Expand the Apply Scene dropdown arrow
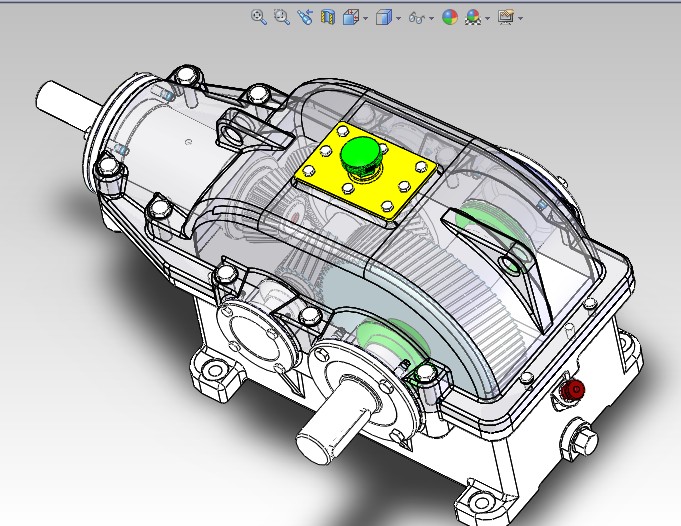This screenshot has width=681, height=526. tap(487, 18)
